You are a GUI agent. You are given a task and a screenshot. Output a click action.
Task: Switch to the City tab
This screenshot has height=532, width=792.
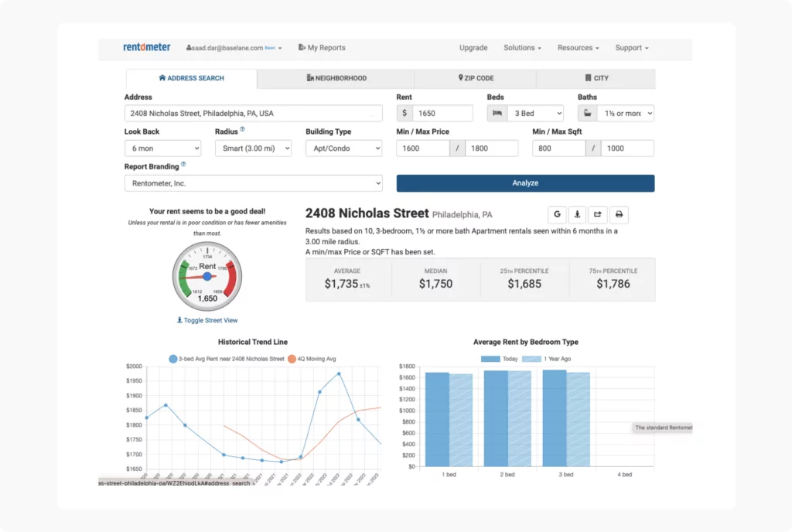tap(596, 78)
